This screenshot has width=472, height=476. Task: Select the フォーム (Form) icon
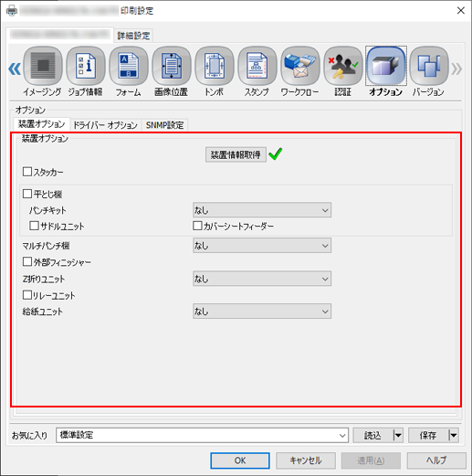(x=129, y=66)
